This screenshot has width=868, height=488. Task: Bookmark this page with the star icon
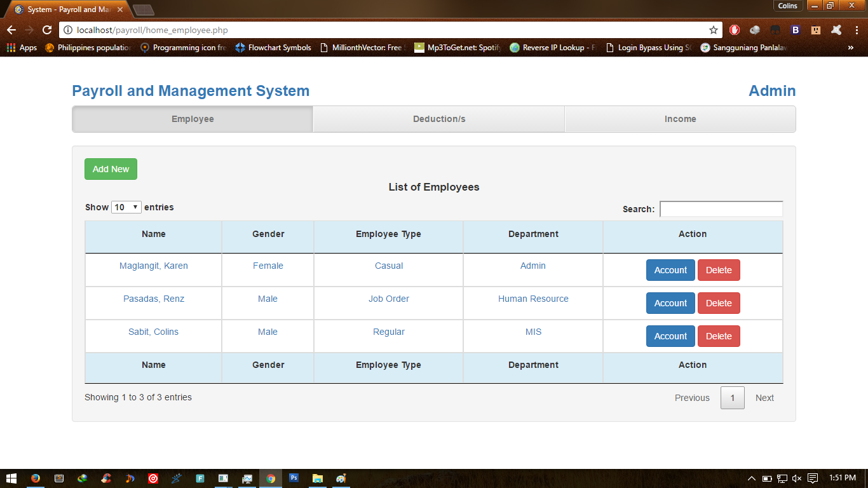[x=714, y=29]
